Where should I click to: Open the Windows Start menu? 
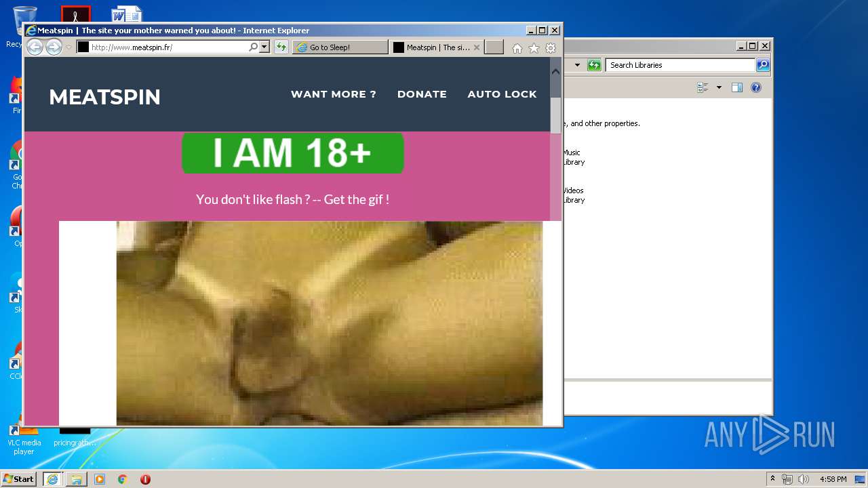pos(19,479)
